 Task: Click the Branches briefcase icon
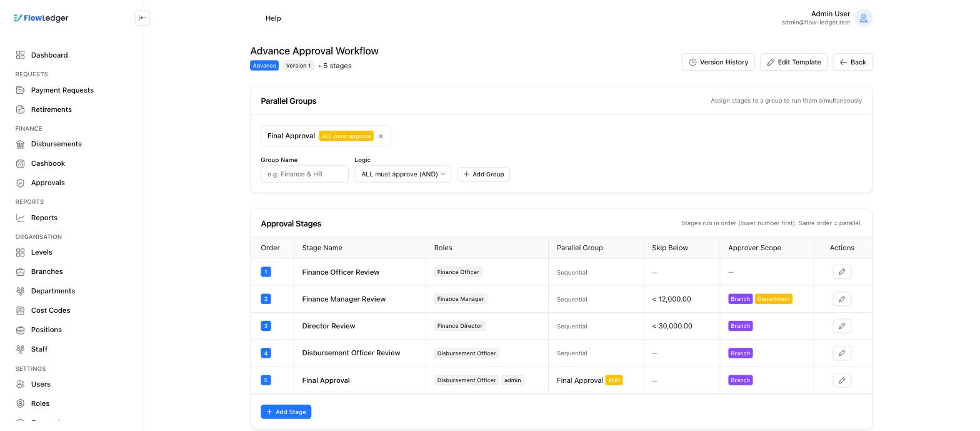click(21, 271)
